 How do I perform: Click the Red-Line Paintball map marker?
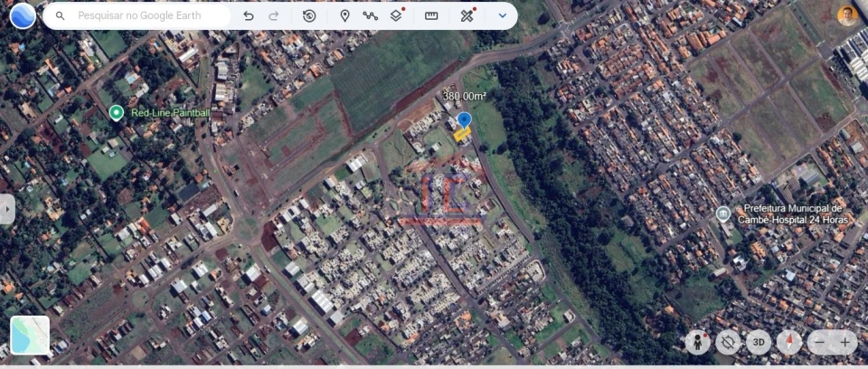pyautogui.click(x=116, y=113)
